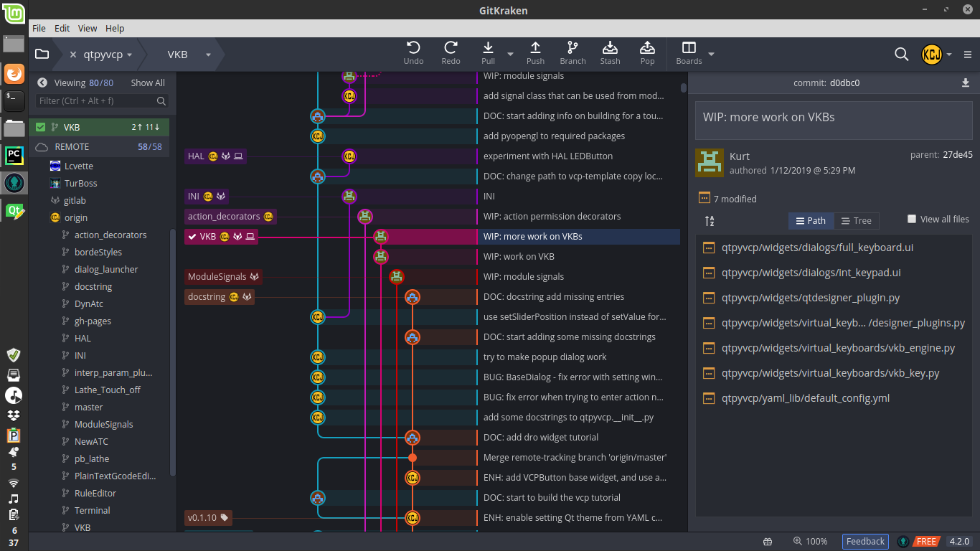Screen dimensions: 980x551
Task: Click the commit graph vertical scrollbar
Action: click(x=684, y=88)
